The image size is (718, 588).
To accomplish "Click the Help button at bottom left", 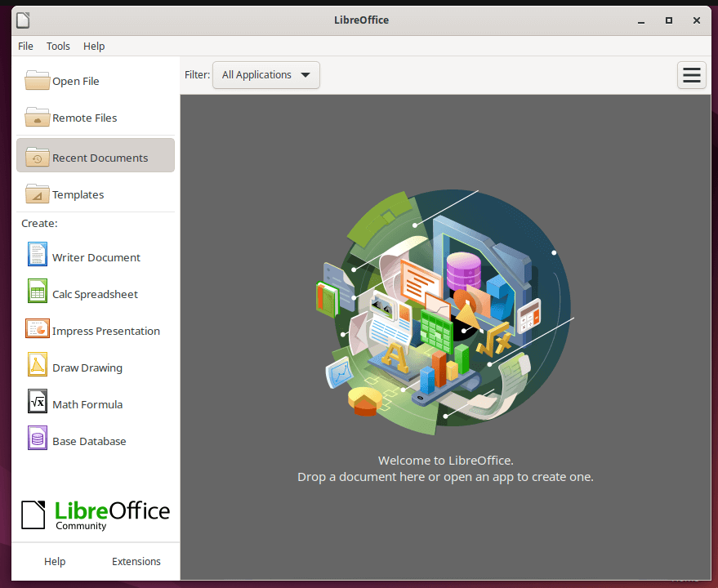I will (55, 561).
